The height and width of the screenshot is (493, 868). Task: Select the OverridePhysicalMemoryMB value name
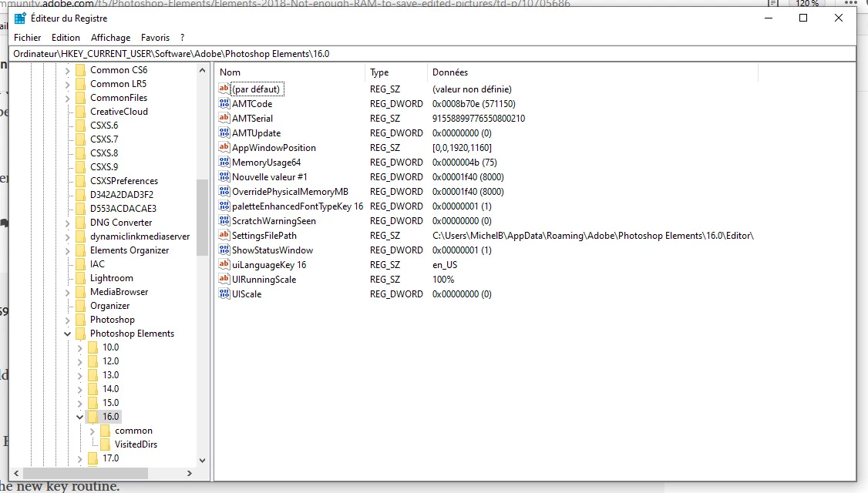[x=290, y=192]
